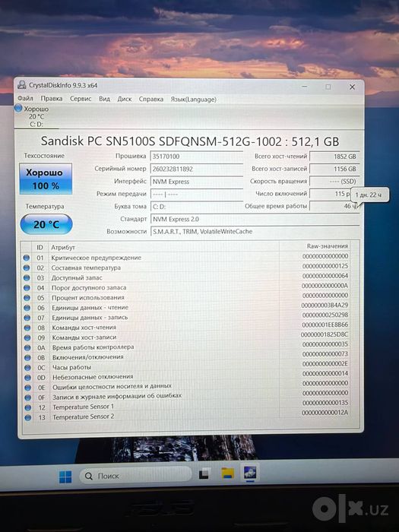
Task: Click status dot of Доступный запас row
Action: click(27, 277)
